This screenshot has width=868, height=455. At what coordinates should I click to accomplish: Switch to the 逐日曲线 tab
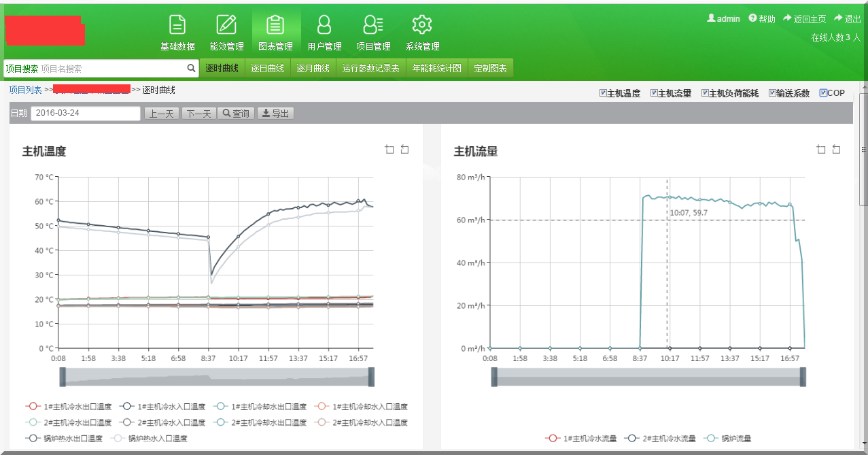pos(268,68)
